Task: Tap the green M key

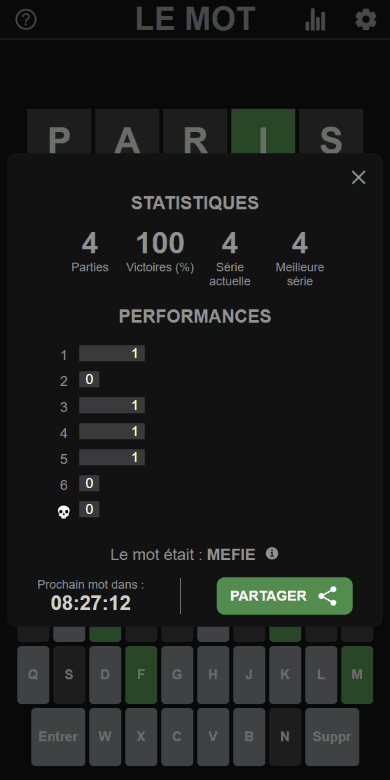Action: [x=357, y=675]
